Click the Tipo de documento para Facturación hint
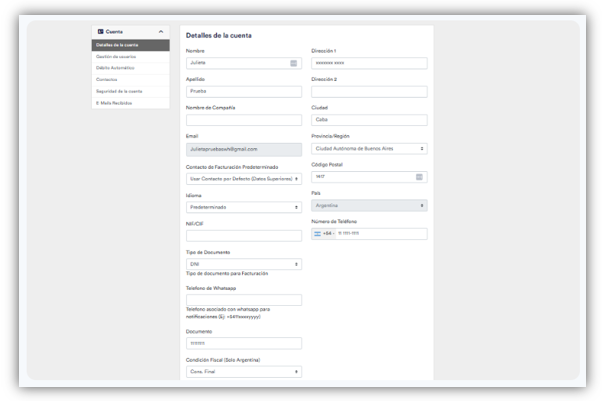 [x=227, y=273]
